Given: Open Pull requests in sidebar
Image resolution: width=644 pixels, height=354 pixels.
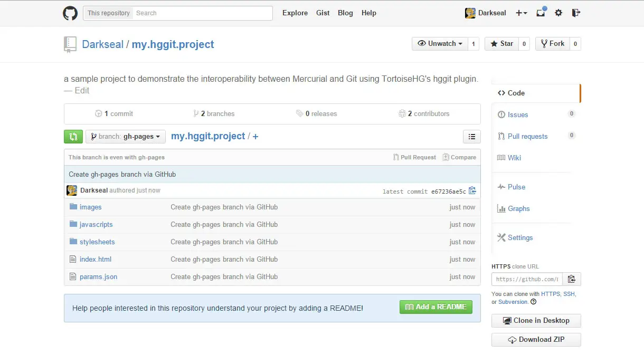Looking at the screenshot, I should point(528,136).
